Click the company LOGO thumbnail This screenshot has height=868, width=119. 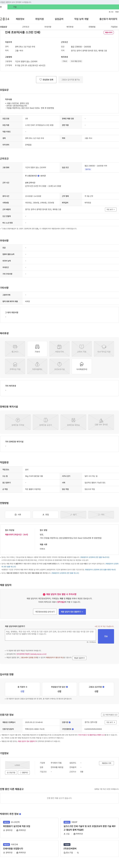17,765
